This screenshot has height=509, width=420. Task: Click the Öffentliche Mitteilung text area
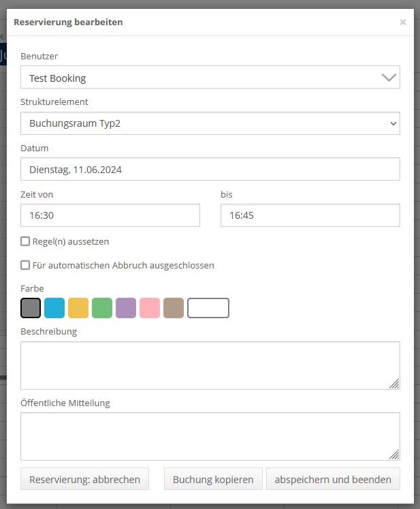pos(210,436)
